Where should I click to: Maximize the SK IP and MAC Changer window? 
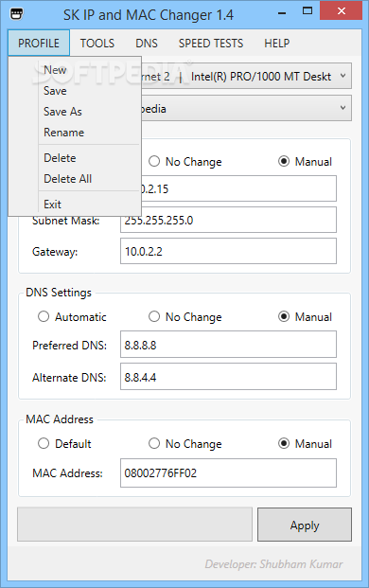[x=307, y=11]
